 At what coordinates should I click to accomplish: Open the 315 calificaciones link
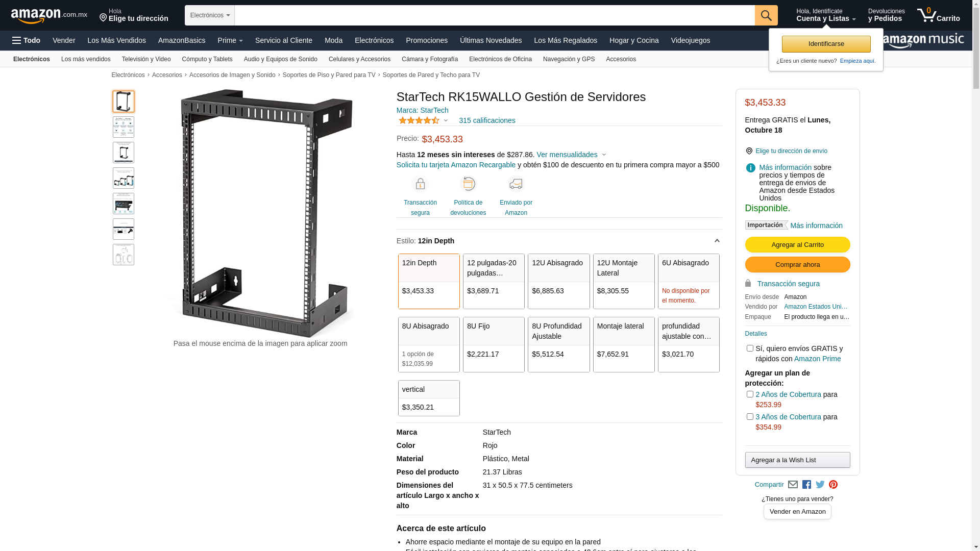[487, 120]
